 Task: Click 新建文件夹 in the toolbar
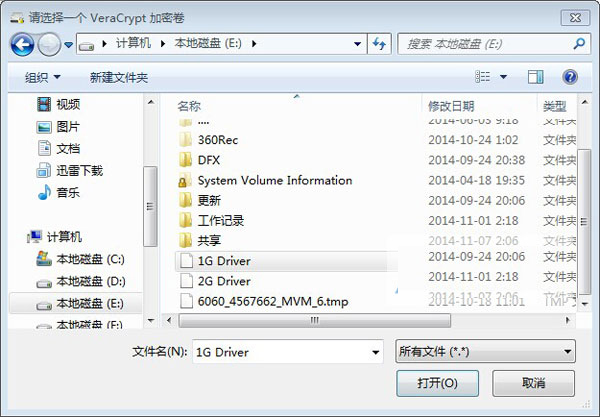119,78
